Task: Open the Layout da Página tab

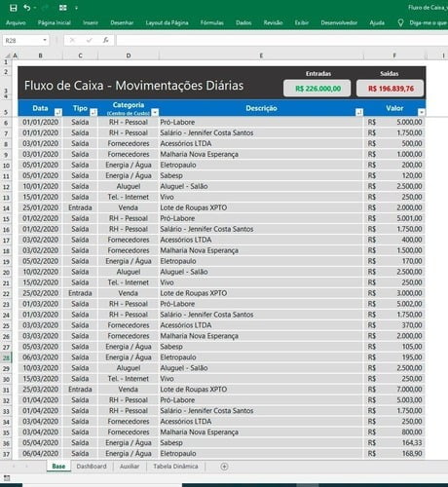Action: tap(167, 22)
